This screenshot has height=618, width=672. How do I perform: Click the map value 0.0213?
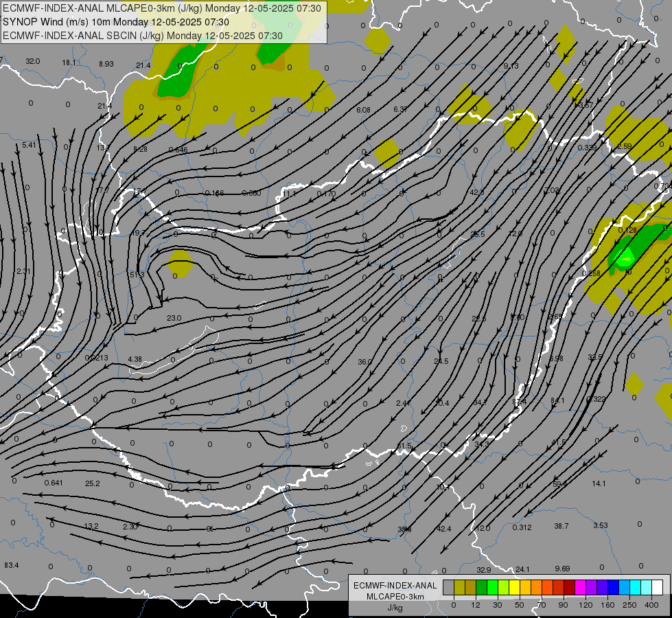point(96,358)
